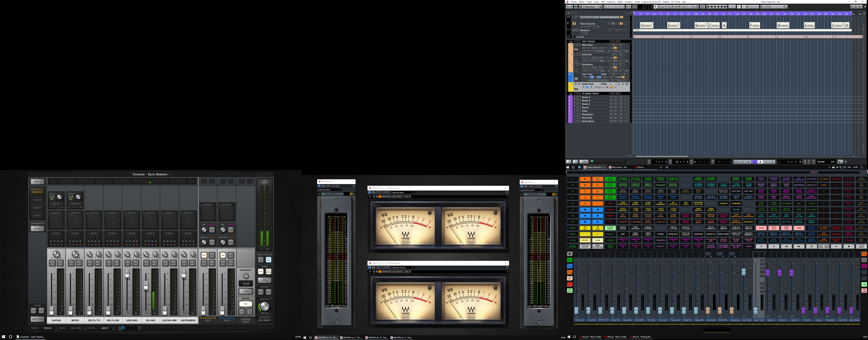Toggle PRE button on AUX 1 in Console

(204, 255)
